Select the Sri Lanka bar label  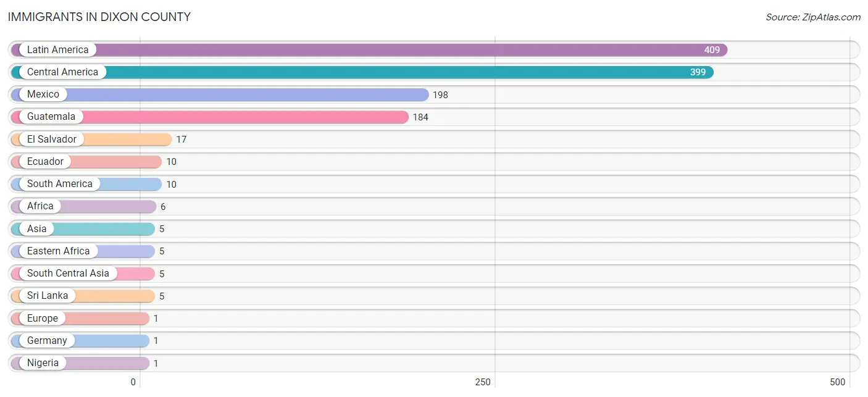[48, 295]
